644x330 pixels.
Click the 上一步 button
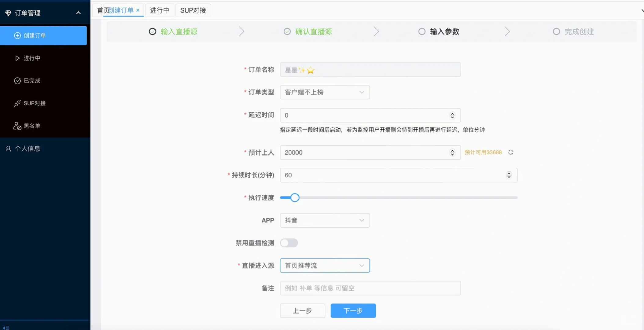tap(302, 310)
